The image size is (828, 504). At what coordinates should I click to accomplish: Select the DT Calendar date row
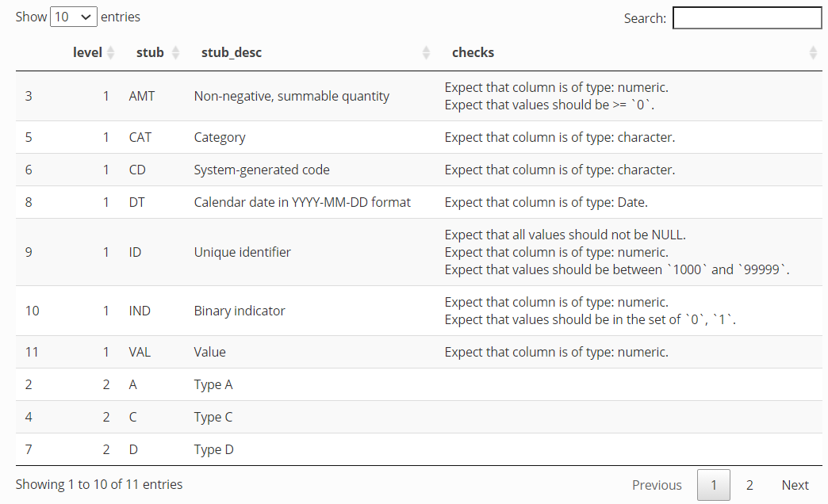(419, 202)
